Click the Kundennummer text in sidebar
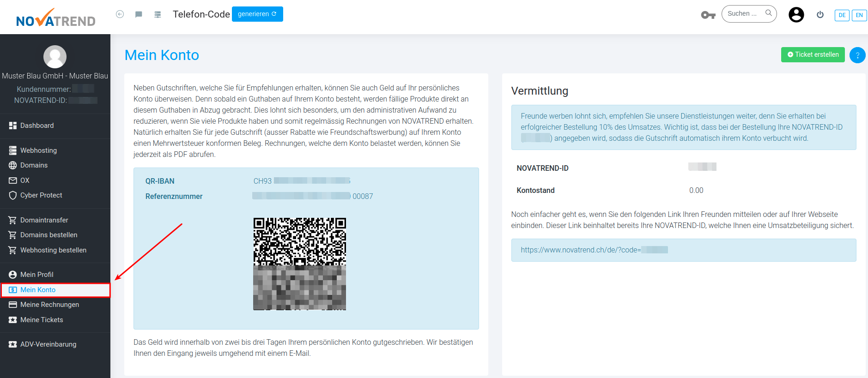This screenshot has width=868, height=378. (44, 89)
